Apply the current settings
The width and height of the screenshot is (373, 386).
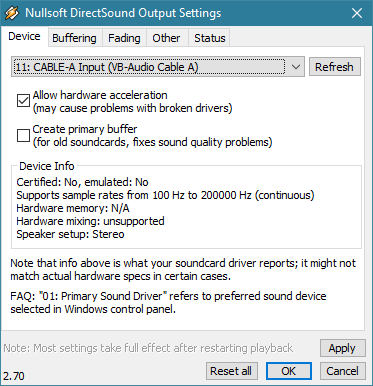tap(342, 348)
